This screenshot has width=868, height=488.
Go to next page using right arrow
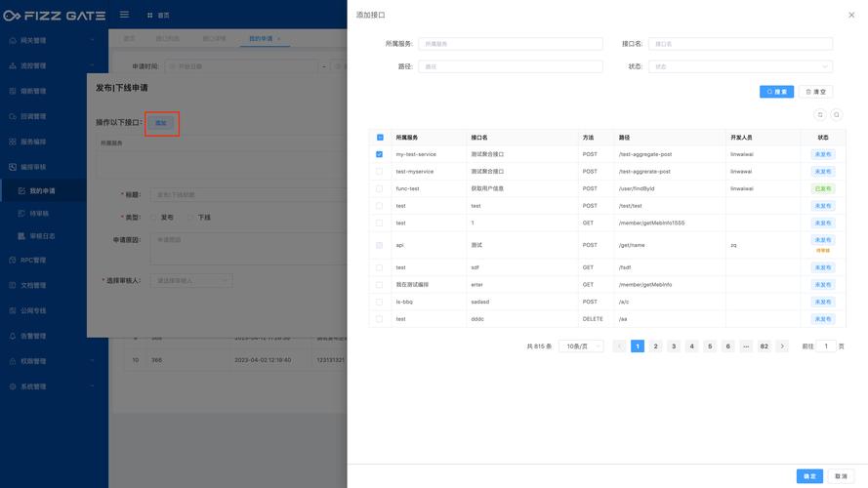[782, 346]
